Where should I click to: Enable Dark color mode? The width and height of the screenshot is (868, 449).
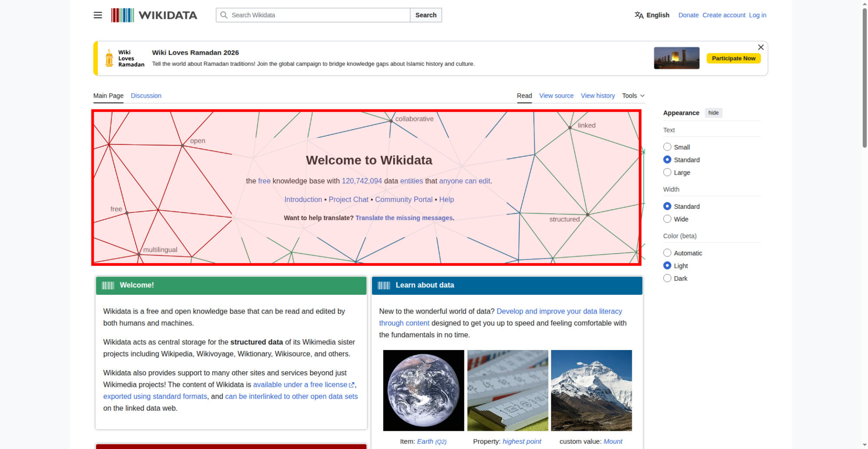pyautogui.click(x=667, y=278)
